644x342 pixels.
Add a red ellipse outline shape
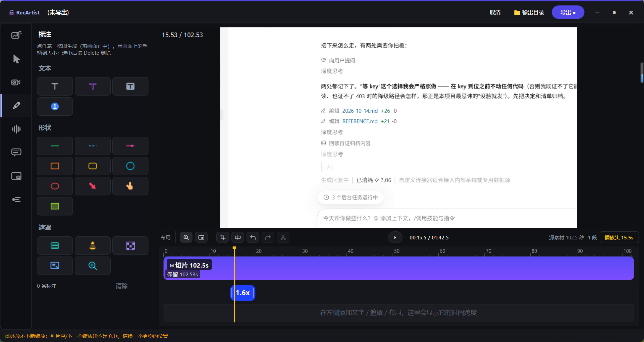pyautogui.click(x=55, y=186)
